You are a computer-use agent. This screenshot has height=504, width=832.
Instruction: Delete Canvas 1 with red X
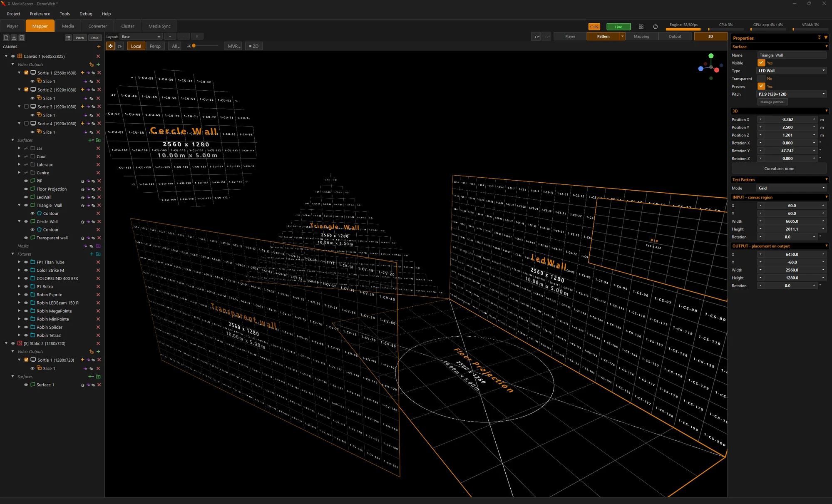point(98,56)
